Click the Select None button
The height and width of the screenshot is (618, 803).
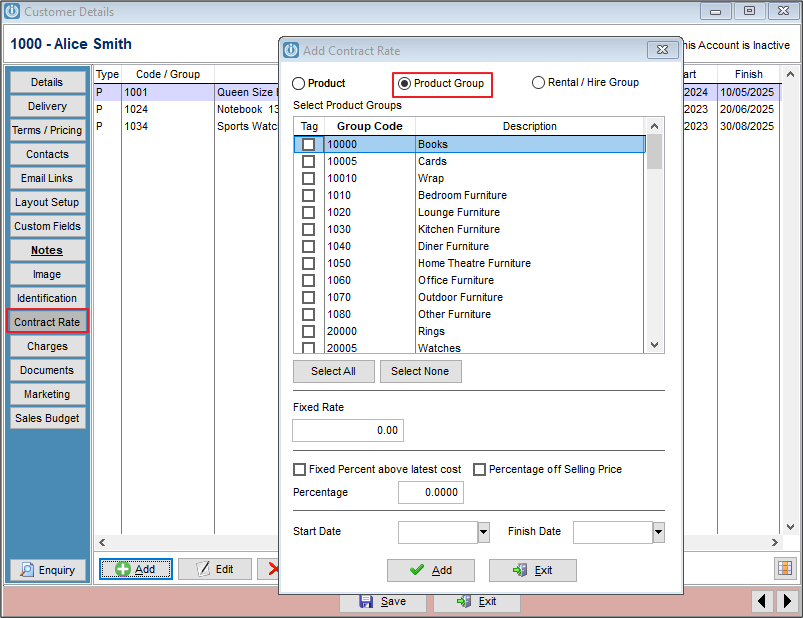[x=420, y=371]
